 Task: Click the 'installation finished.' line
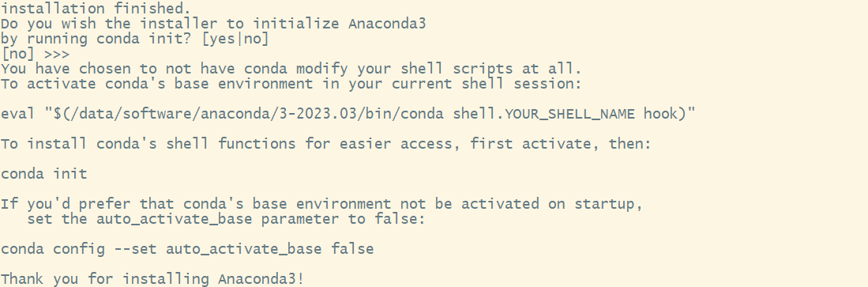[x=96, y=9]
